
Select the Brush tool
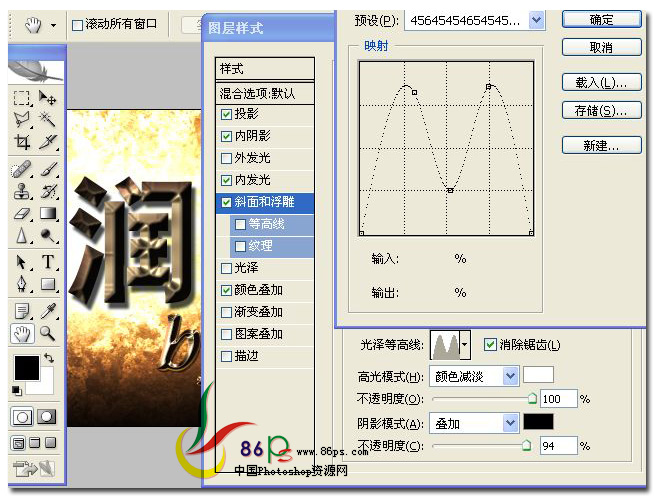tap(48, 169)
